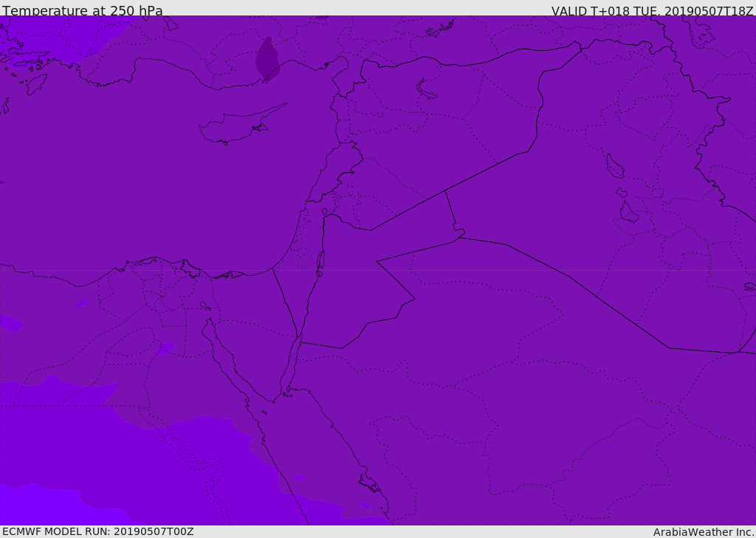The image size is (756, 538).
Task: Click the ECMWF MODEL RUN label
Action: tap(97, 531)
